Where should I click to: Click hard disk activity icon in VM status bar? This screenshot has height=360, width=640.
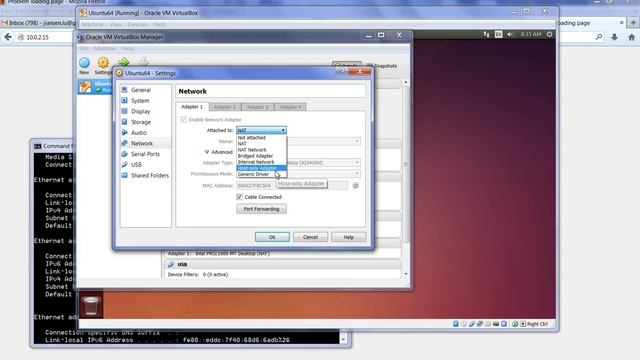click(456, 324)
